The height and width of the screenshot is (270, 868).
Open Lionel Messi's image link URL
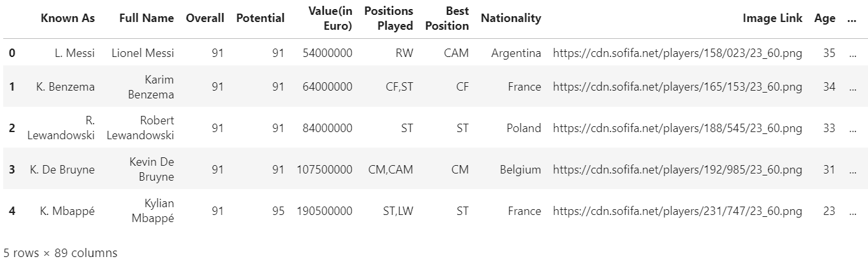(x=677, y=53)
